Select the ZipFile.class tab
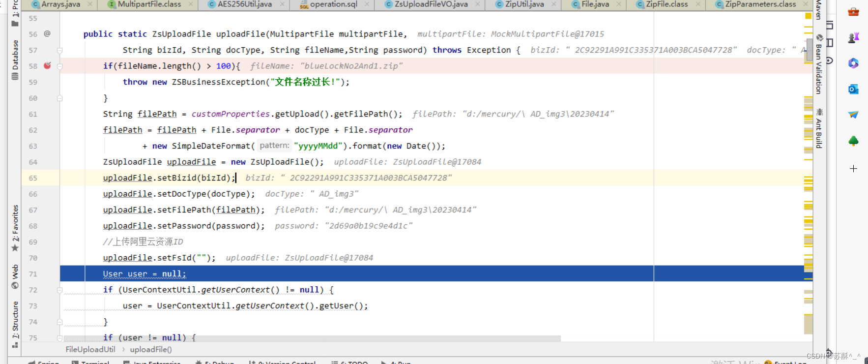Screen dimensions: 868x364 (x=666, y=4)
